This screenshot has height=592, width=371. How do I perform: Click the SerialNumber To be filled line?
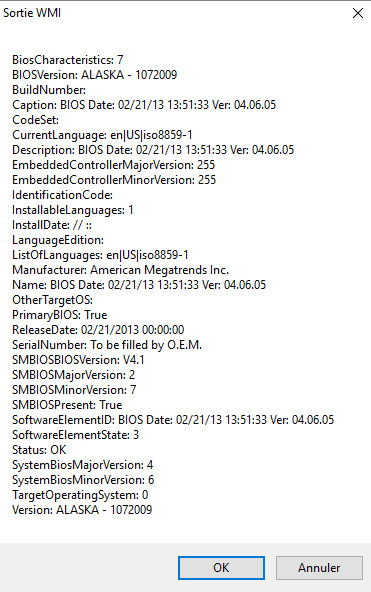click(107, 345)
